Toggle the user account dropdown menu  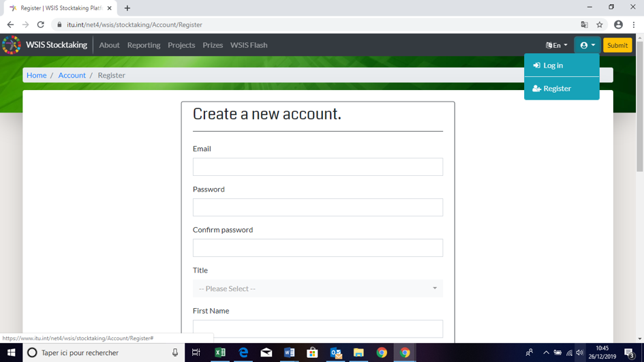pyautogui.click(x=587, y=45)
